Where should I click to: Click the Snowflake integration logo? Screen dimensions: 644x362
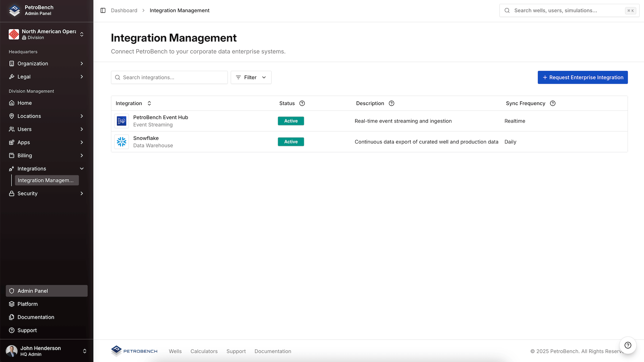pyautogui.click(x=121, y=142)
